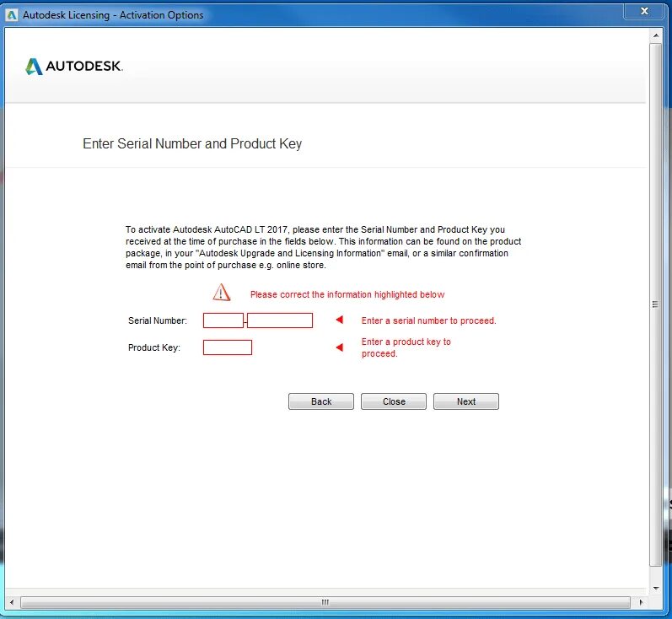Click the 'Product Key:' label
This screenshot has width=672, height=619.
[x=153, y=347]
